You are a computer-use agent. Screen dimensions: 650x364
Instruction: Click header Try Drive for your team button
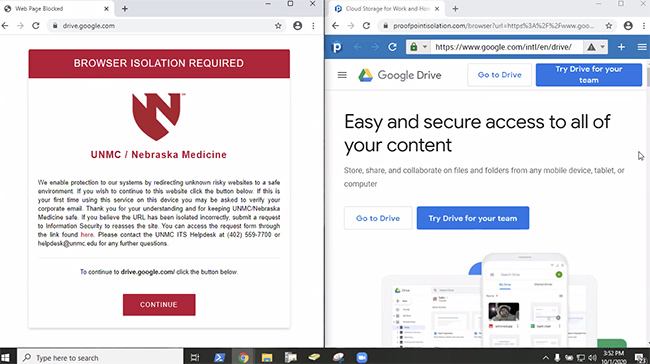pos(589,75)
